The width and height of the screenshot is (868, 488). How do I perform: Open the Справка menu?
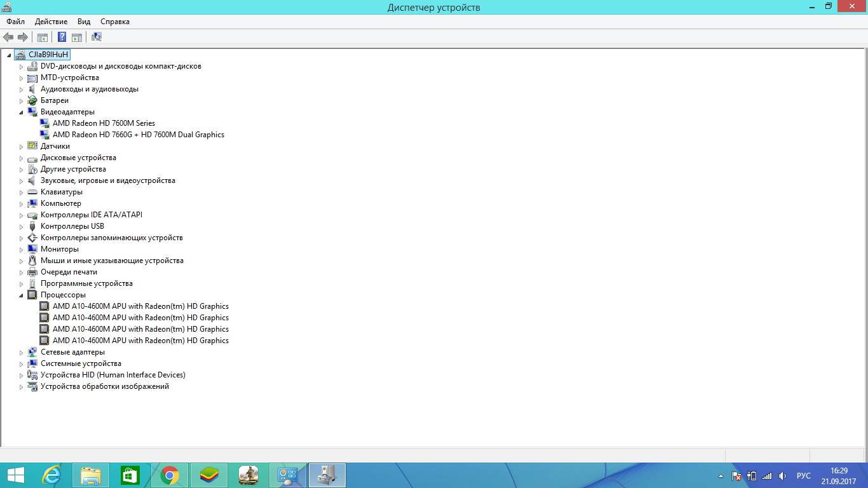pos(115,22)
